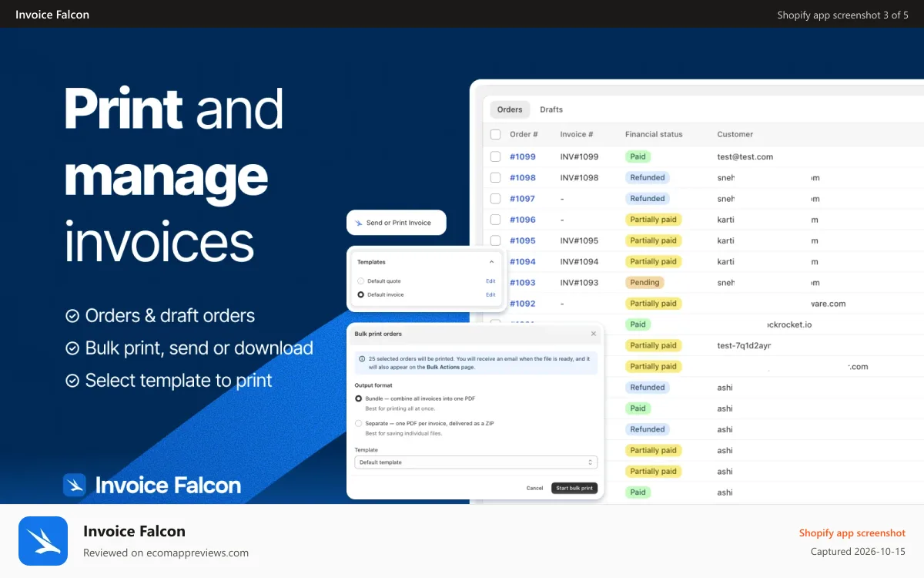
Task: Switch to the Orders tab
Action: [x=510, y=109]
